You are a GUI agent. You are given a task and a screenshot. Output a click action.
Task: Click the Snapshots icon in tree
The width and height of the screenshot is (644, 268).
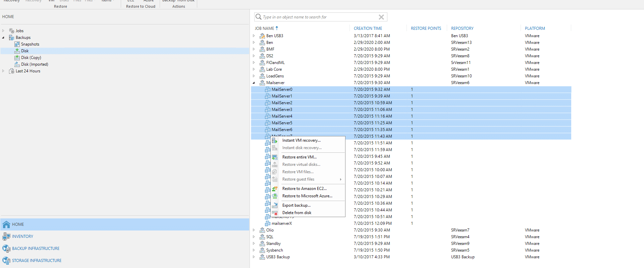tap(17, 44)
